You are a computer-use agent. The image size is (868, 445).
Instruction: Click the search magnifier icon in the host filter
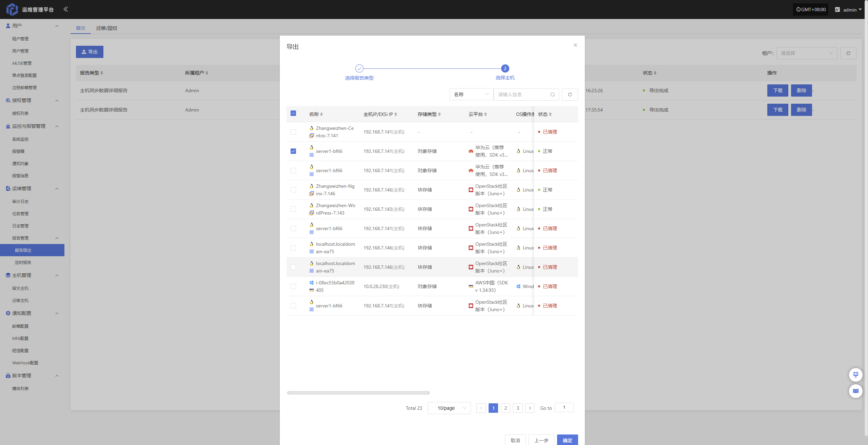click(552, 95)
